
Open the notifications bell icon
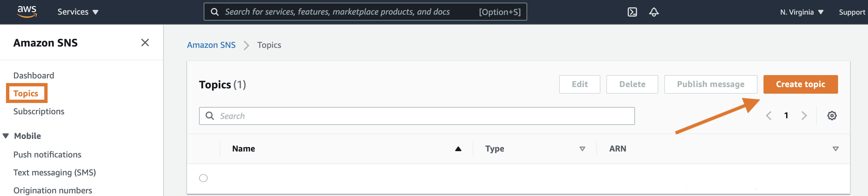point(654,12)
